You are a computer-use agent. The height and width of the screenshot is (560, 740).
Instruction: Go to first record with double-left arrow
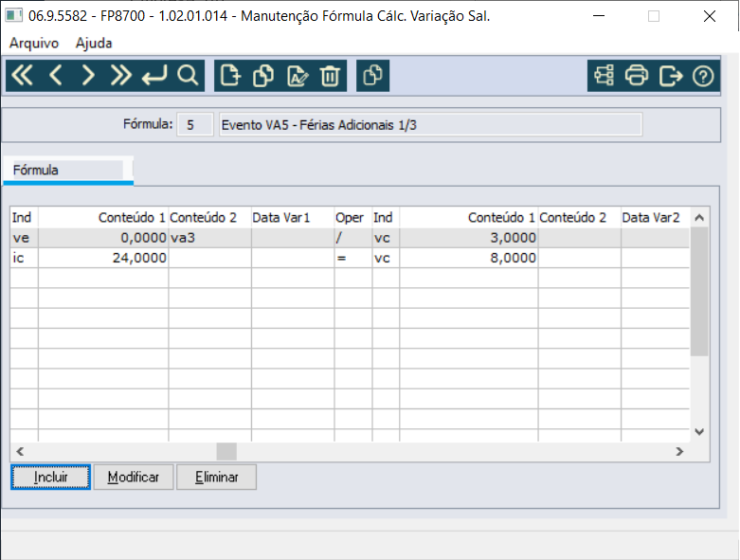pyautogui.click(x=22, y=76)
